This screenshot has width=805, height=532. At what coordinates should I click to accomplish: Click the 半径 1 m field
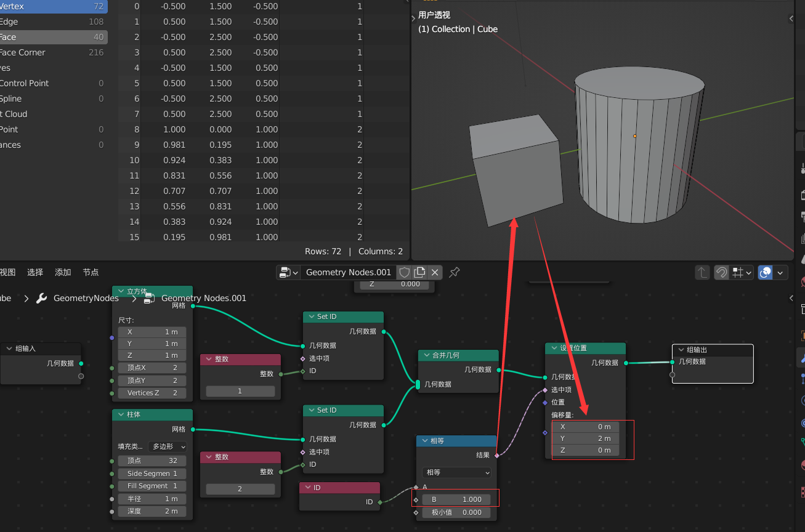coord(152,499)
